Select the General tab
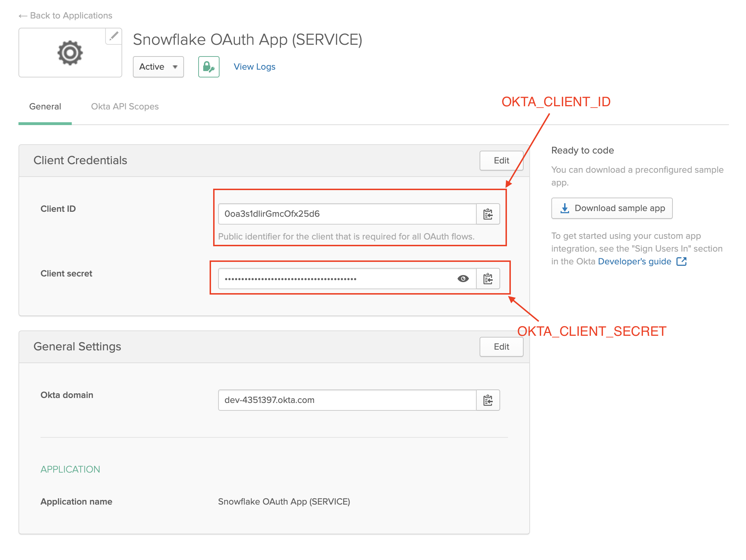The image size is (746, 560). 45,106
